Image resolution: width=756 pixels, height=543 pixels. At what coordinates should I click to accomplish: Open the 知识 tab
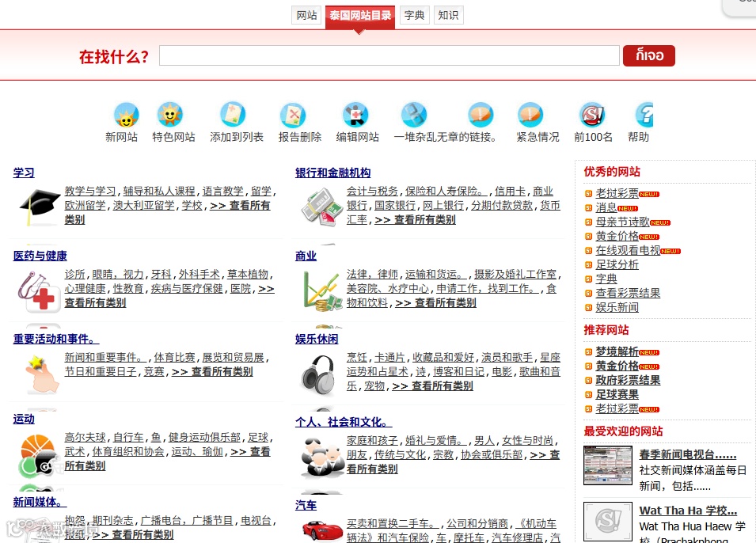[x=448, y=15]
